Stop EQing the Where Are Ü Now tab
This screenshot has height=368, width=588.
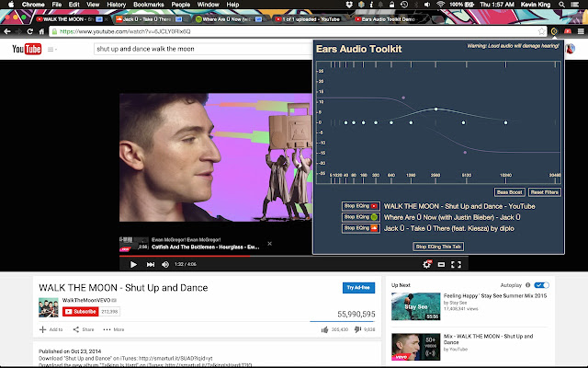pyautogui.click(x=361, y=217)
